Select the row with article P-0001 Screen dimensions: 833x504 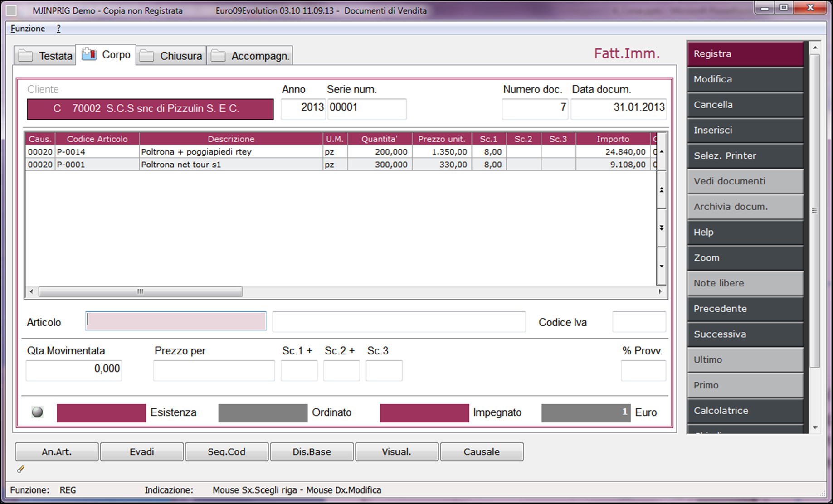tap(340, 165)
